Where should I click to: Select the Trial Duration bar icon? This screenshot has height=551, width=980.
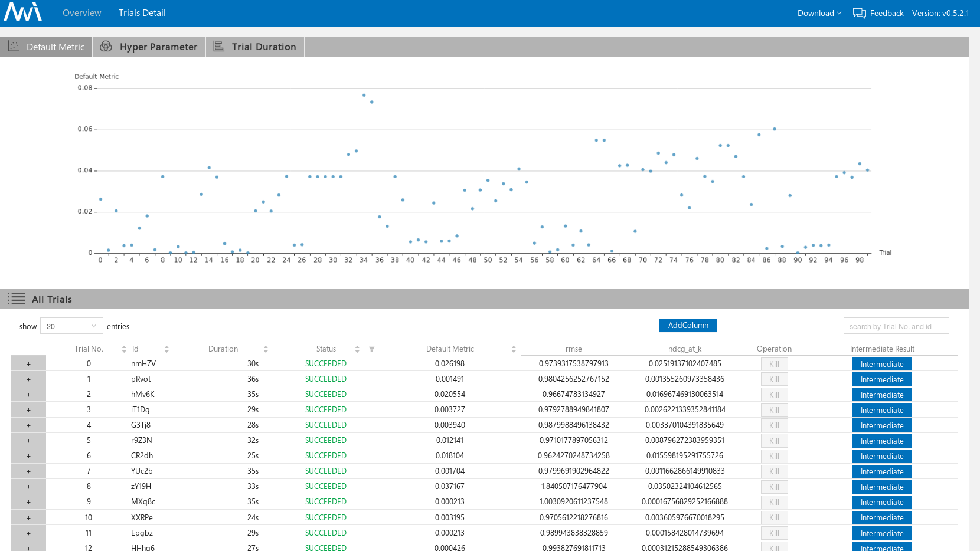click(x=218, y=46)
